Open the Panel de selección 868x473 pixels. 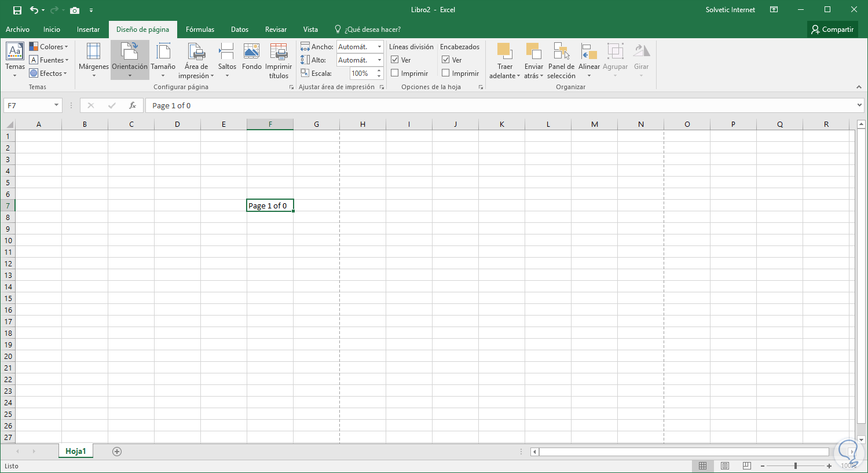(561, 60)
